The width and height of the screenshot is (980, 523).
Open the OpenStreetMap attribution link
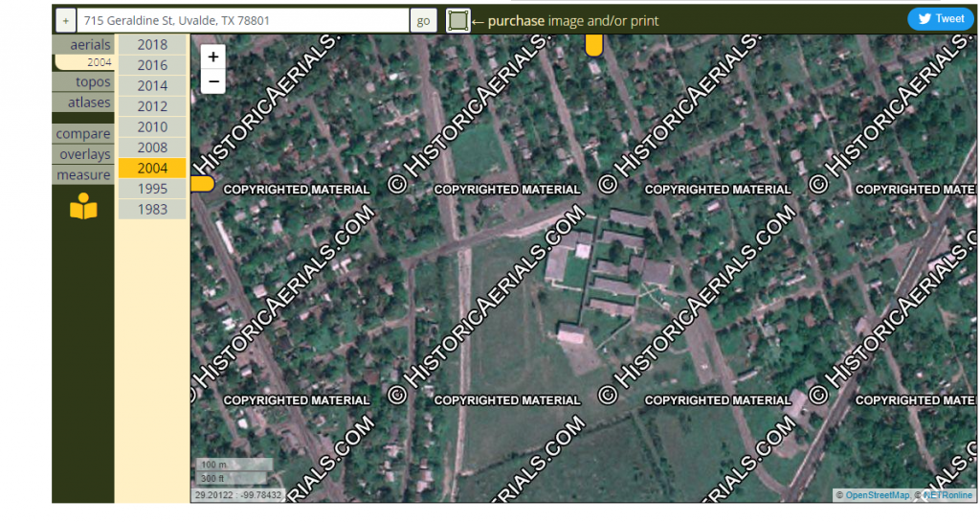[x=877, y=495]
